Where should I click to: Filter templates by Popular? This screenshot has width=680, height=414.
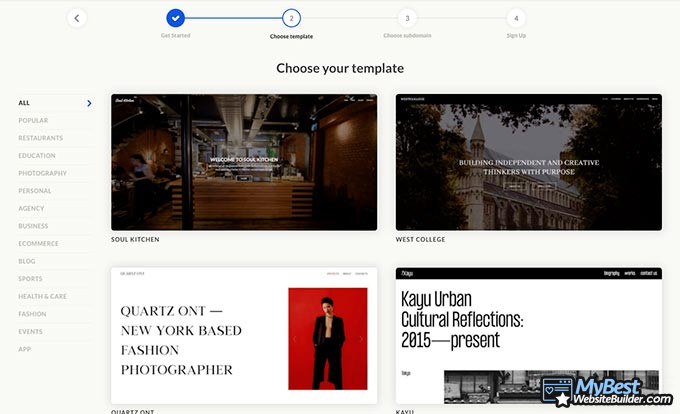pyautogui.click(x=33, y=121)
